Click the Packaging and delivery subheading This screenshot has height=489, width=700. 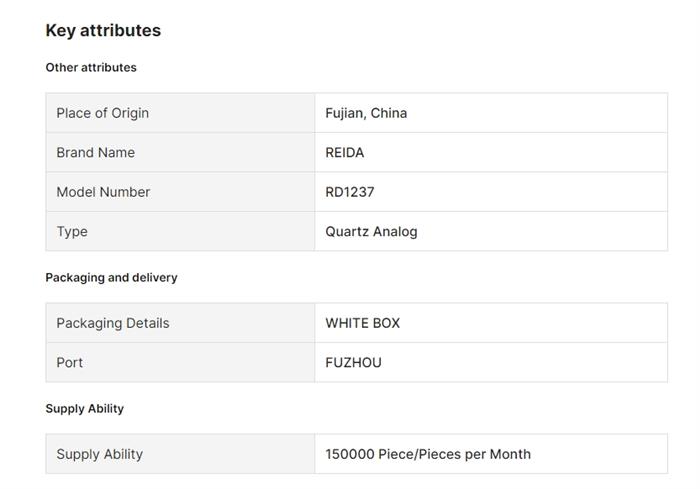[111, 277]
